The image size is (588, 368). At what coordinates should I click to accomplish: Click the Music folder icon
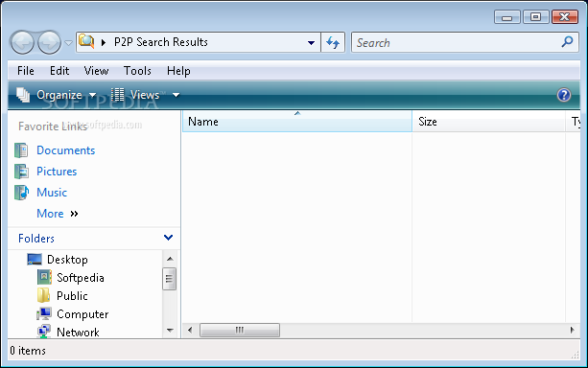coord(21,193)
